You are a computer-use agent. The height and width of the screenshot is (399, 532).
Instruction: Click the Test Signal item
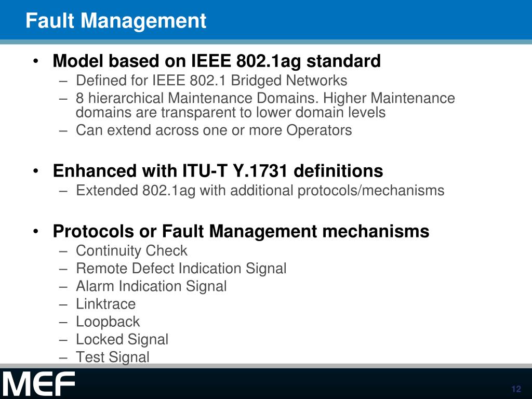click(113, 357)
